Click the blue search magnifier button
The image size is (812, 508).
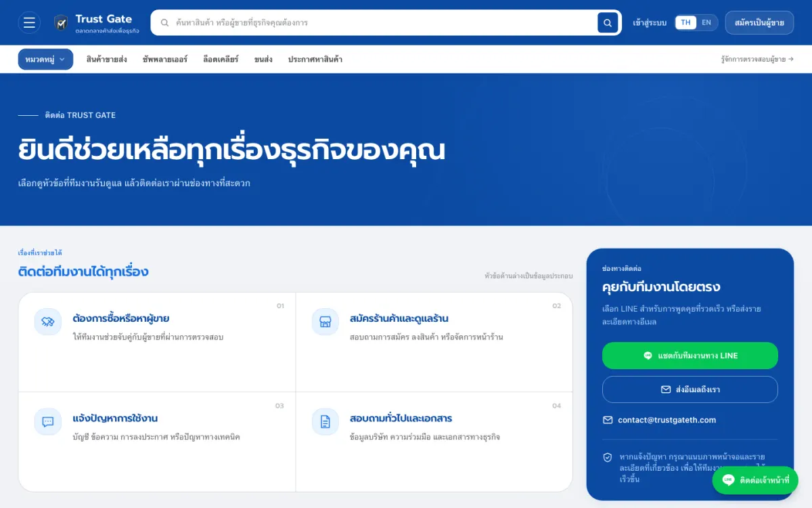pyautogui.click(x=608, y=22)
